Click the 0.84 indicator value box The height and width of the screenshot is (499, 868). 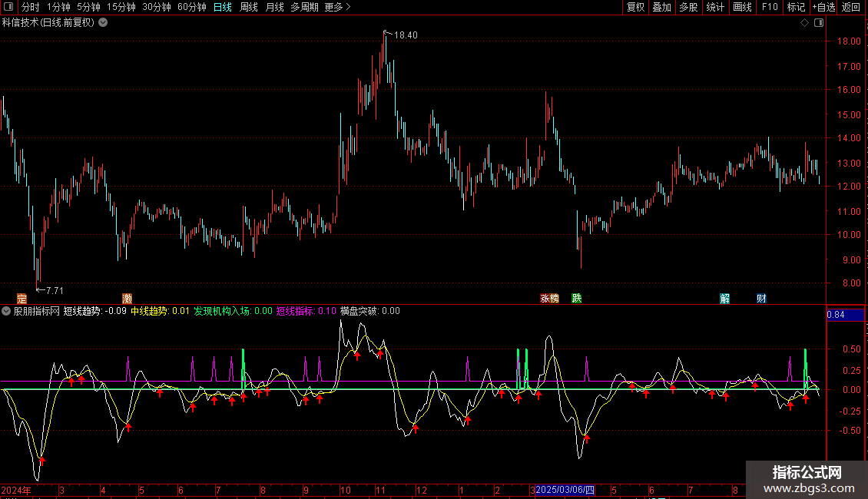845,315
